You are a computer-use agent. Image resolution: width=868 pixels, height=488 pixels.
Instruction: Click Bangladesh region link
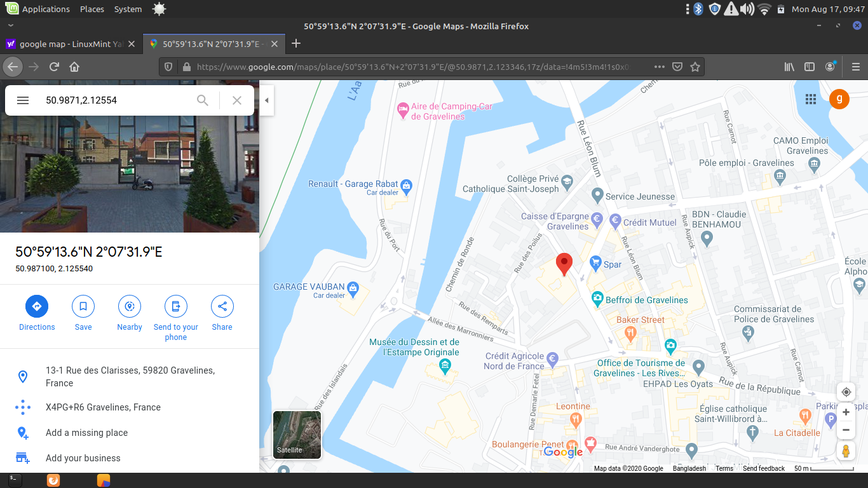coord(689,468)
